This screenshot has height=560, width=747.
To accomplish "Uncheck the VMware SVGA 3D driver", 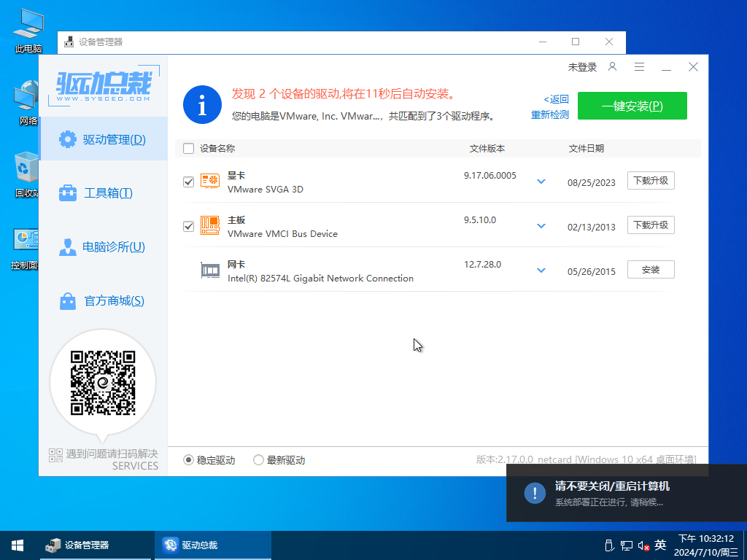I will pyautogui.click(x=188, y=181).
